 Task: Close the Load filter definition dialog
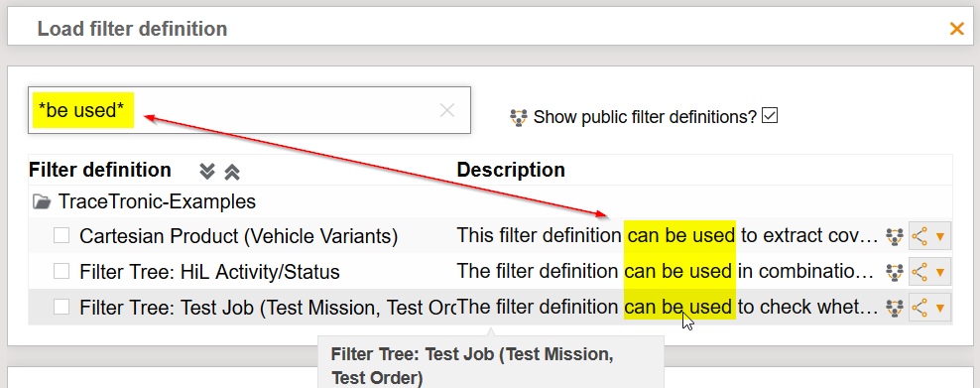coord(956,28)
